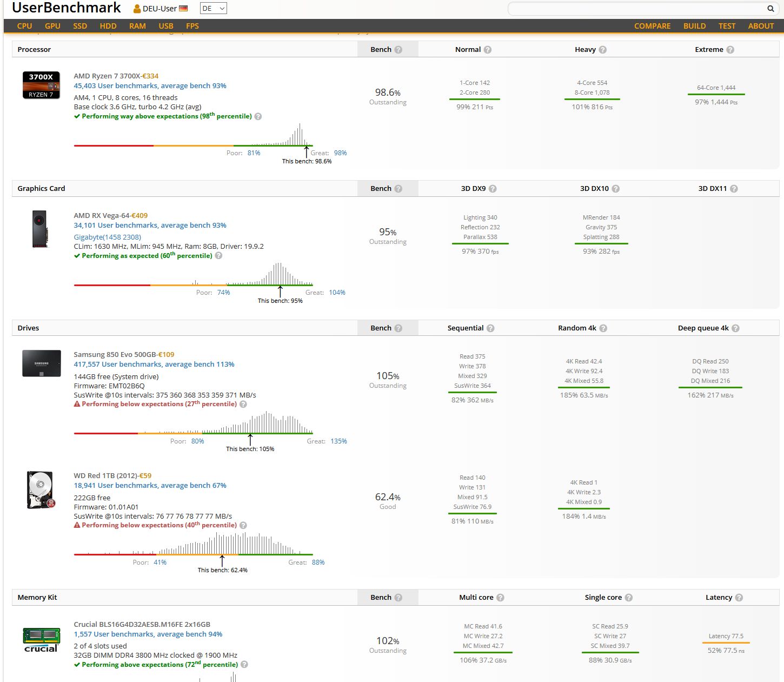This screenshot has width=784, height=682.
Task: Click WD Red Poor 41% value
Action: [x=160, y=562]
